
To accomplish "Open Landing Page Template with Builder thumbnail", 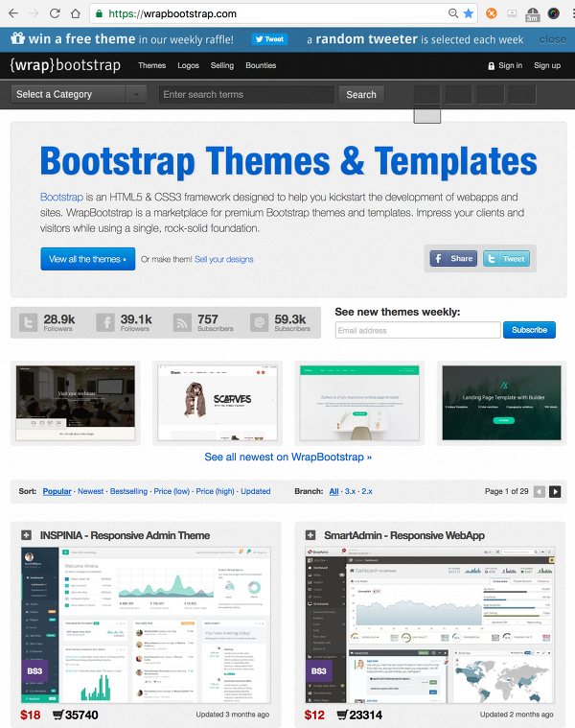I will 502,403.
